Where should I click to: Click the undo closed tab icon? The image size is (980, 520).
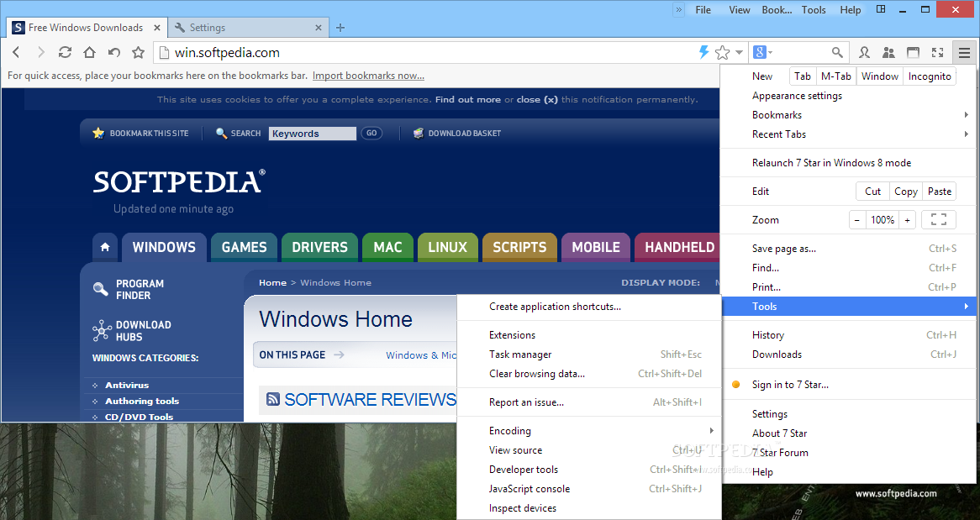pyautogui.click(x=113, y=52)
